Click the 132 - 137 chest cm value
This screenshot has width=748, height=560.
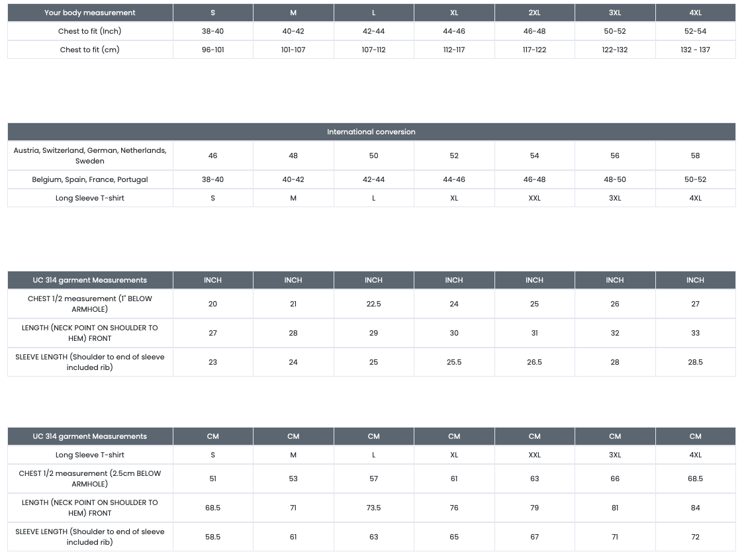coord(695,50)
